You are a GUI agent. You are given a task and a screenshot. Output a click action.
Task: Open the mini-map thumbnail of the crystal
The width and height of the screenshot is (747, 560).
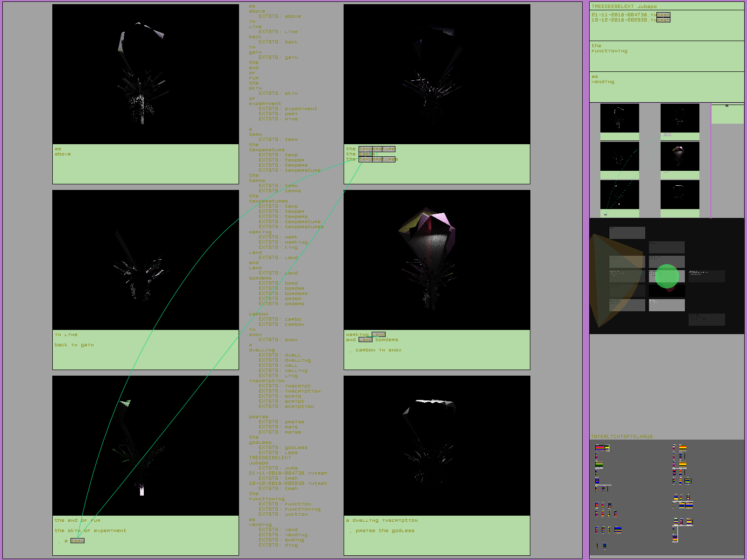680,156
